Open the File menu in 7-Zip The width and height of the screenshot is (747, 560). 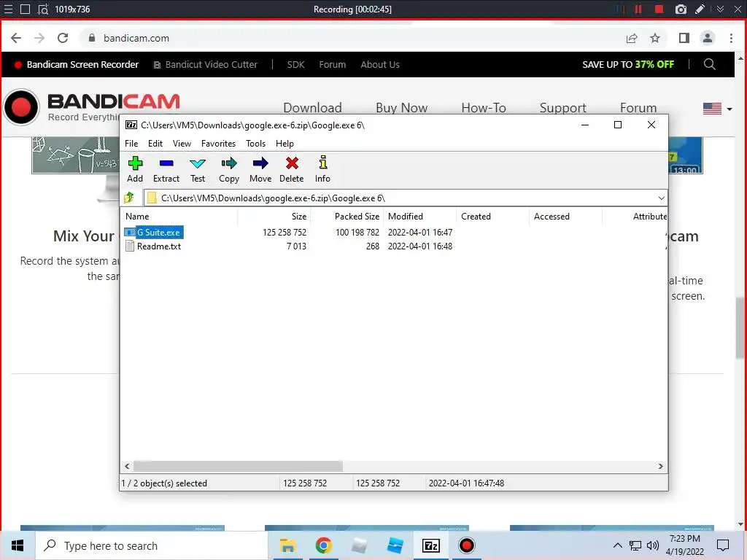tap(131, 144)
